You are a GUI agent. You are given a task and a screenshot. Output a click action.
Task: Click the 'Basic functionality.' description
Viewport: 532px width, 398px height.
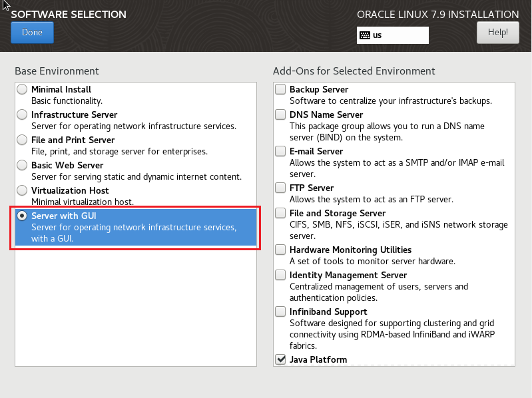67,101
